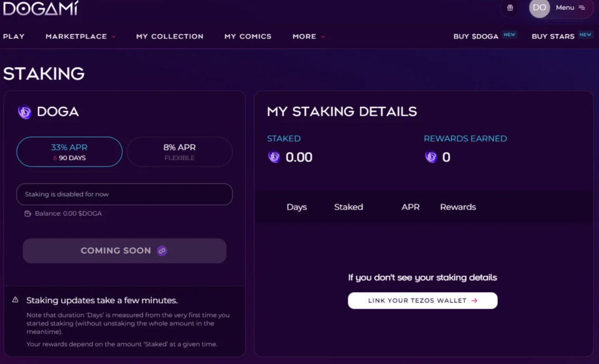Image resolution: width=599 pixels, height=364 pixels.
Task: Click the APR column header
Action: pyautogui.click(x=411, y=207)
